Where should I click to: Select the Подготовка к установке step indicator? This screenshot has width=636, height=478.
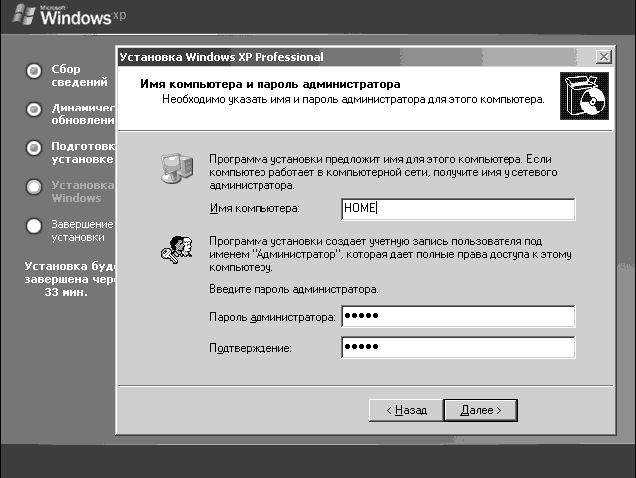34,147
